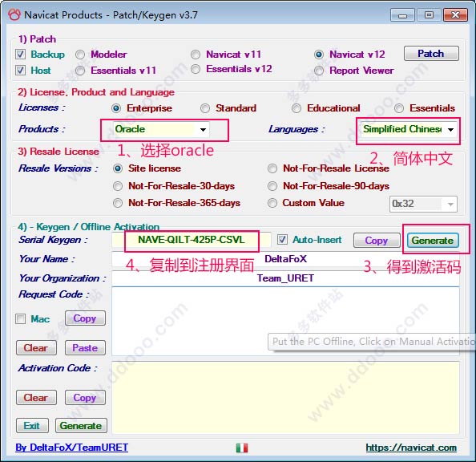Minimize the Patch/Keygen window
Viewport: 476px width, 462px height.
click(402, 15)
